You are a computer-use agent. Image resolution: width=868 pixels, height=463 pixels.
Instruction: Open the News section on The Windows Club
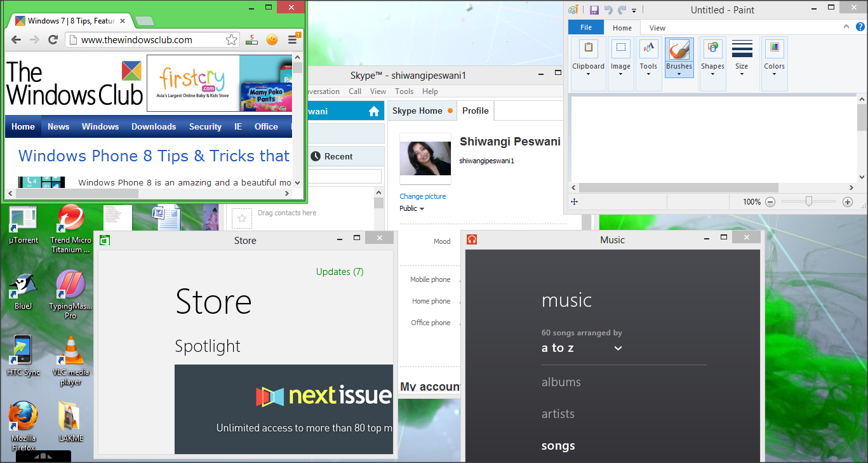(58, 126)
